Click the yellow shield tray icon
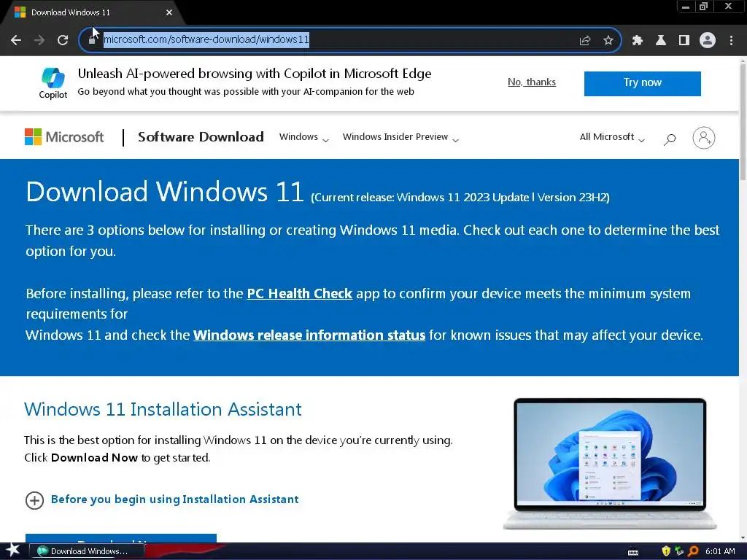The image size is (747, 560). click(x=665, y=551)
